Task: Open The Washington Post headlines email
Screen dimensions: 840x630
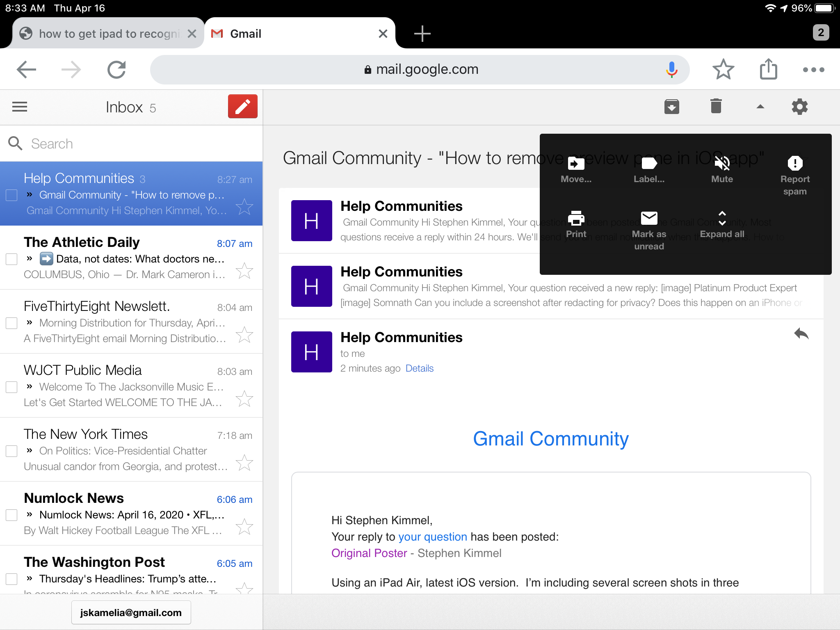Action: click(x=131, y=570)
